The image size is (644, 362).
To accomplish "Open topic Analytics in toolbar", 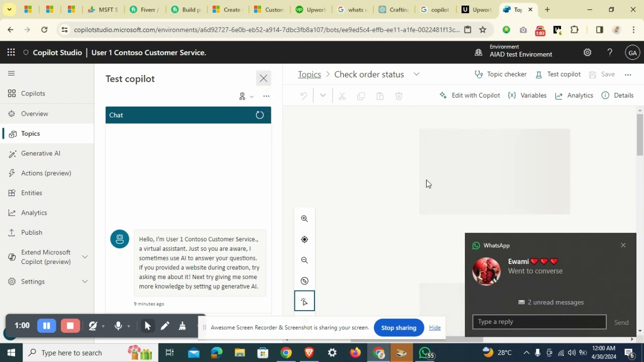I will (x=574, y=96).
